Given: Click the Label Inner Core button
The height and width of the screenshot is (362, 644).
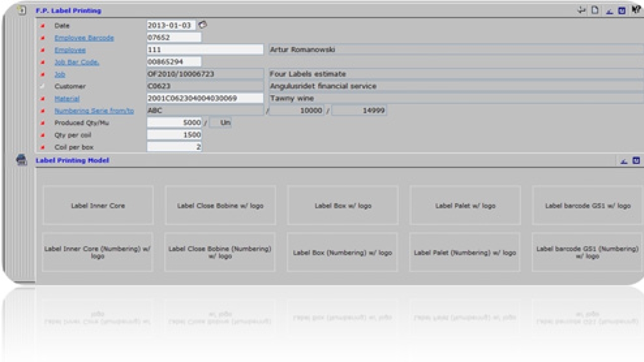Looking at the screenshot, I should click(x=98, y=205).
